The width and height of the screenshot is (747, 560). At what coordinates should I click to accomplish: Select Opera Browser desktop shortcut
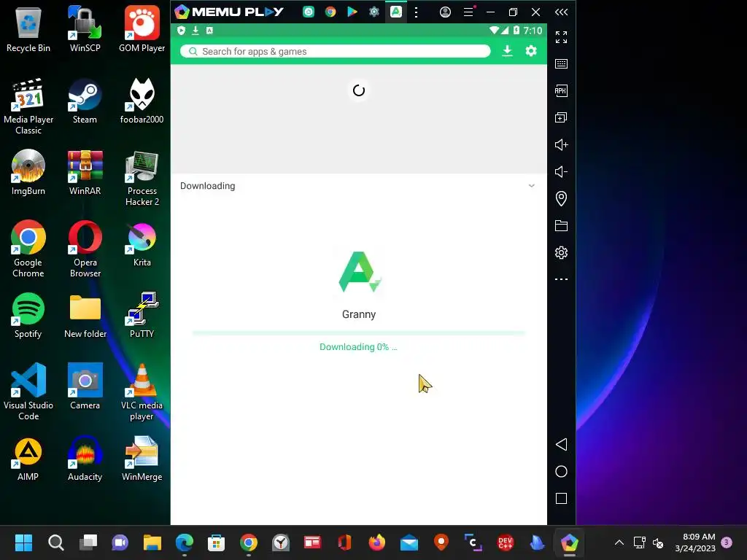(x=85, y=249)
